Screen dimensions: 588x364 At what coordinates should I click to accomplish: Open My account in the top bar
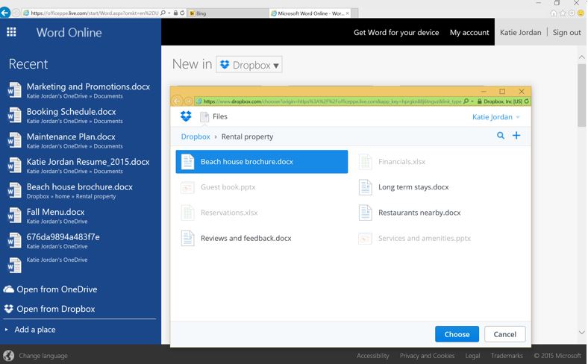click(469, 32)
